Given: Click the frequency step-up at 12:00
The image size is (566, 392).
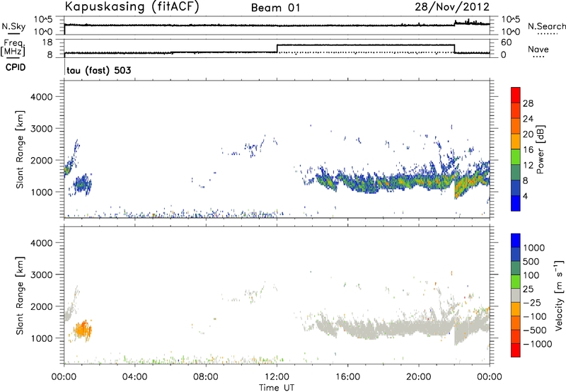Looking at the screenshot, I should [277, 49].
